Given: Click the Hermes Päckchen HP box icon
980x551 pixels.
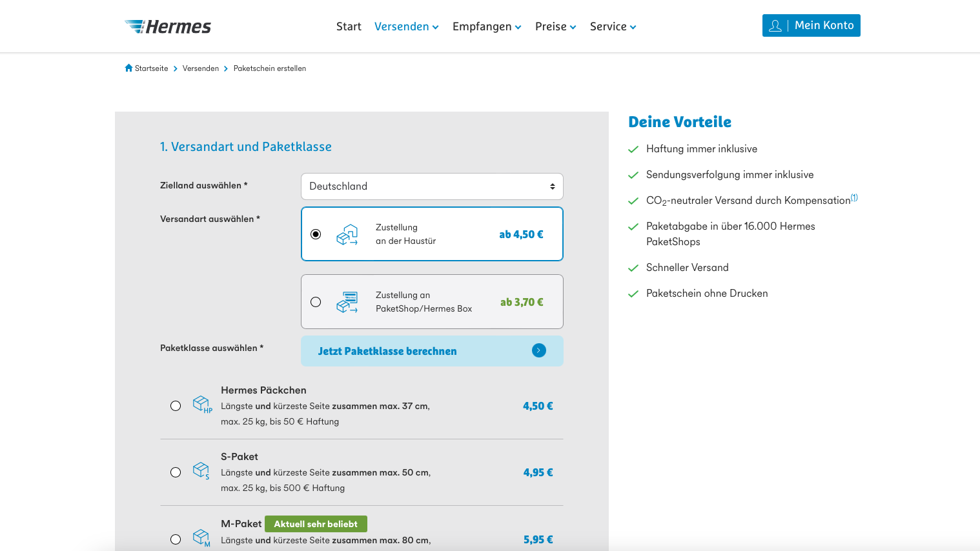Looking at the screenshot, I should point(201,405).
